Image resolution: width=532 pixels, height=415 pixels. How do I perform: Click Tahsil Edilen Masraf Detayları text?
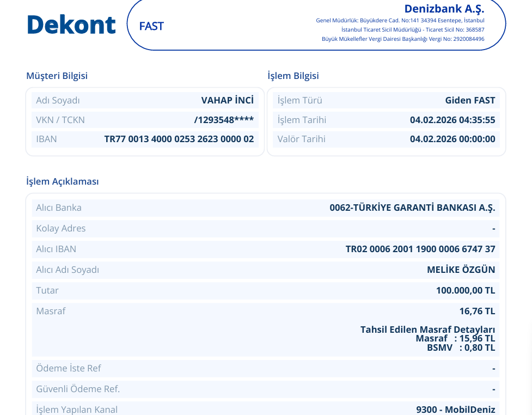tap(427, 329)
